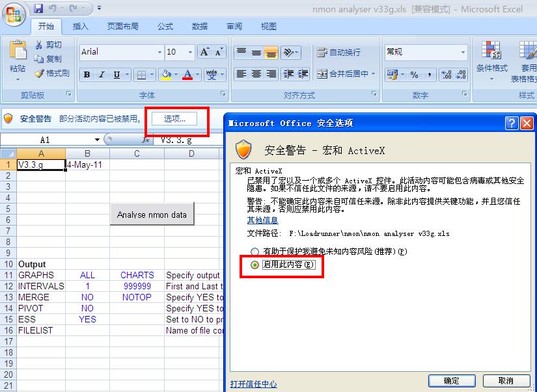Expand fill color dropdown arrow
537x392 pixels.
[176, 74]
